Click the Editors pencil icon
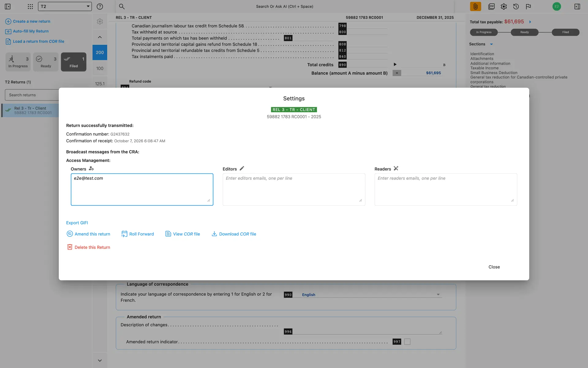The height and width of the screenshot is (368, 588). point(242,168)
